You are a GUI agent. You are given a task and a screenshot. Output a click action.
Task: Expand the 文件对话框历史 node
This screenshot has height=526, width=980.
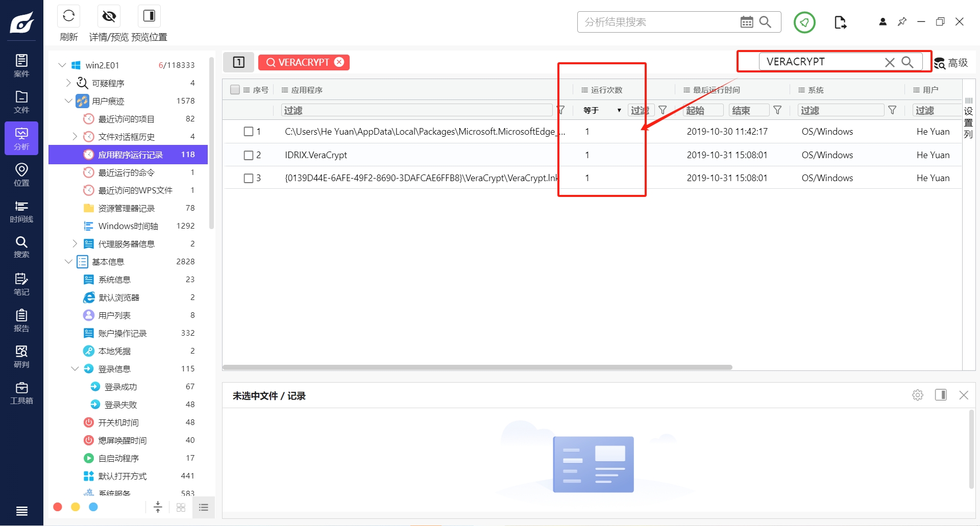point(75,136)
